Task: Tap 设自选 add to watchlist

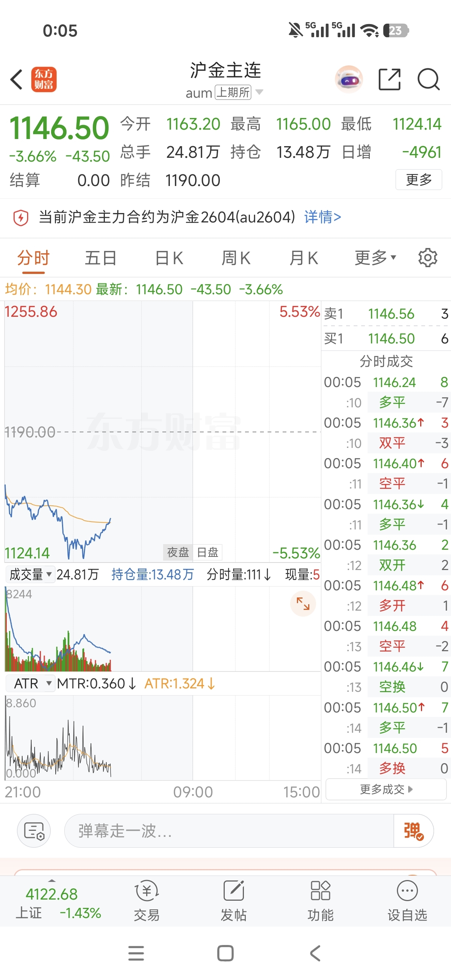Action: 407,900
